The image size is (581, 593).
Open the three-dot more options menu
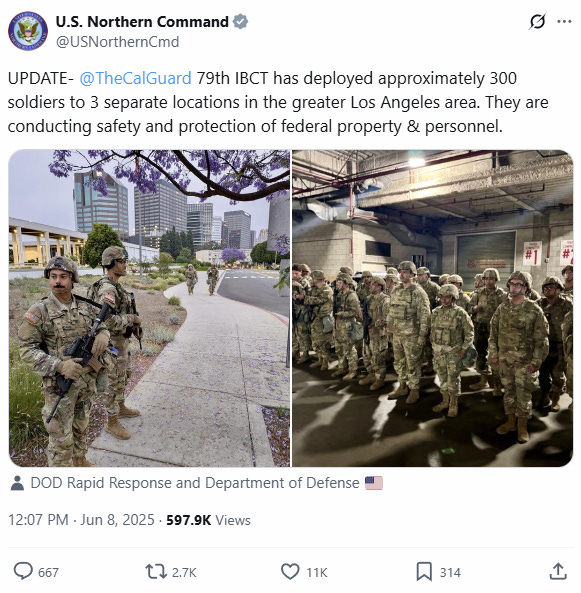coord(564,22)
